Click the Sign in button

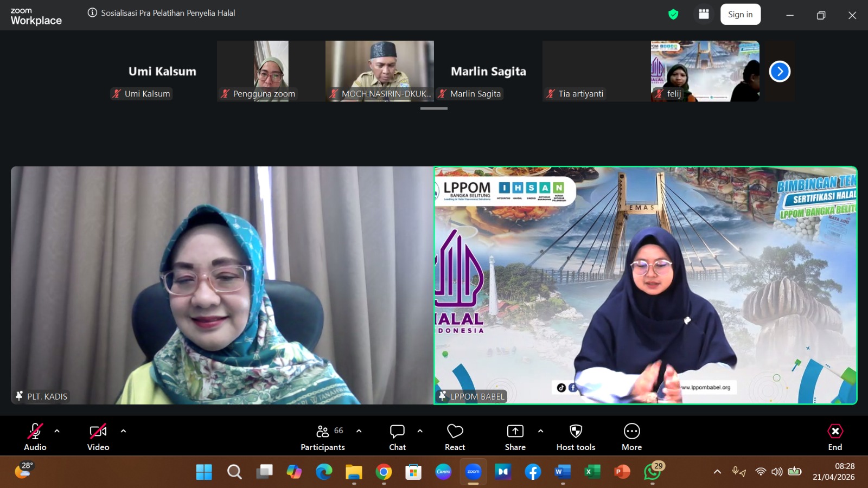point(740,15)
